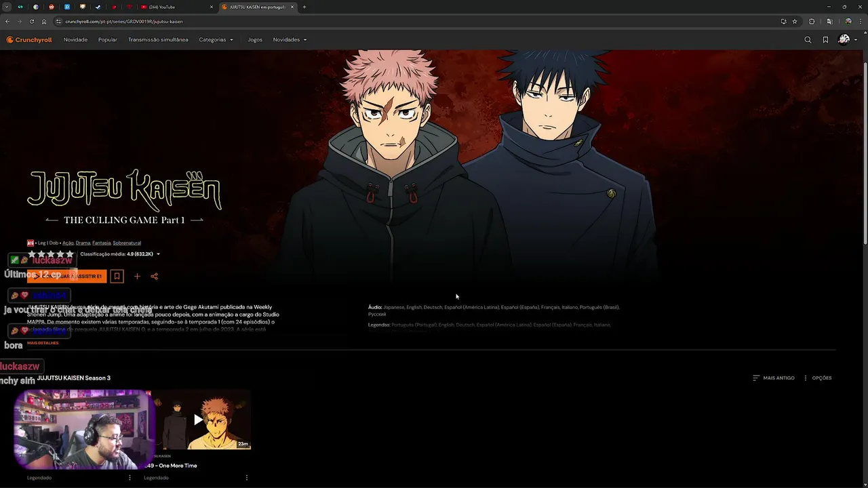868x488 pixels.
Task: Open the browser extensions puzzle icon
Action: click(812, 21)
